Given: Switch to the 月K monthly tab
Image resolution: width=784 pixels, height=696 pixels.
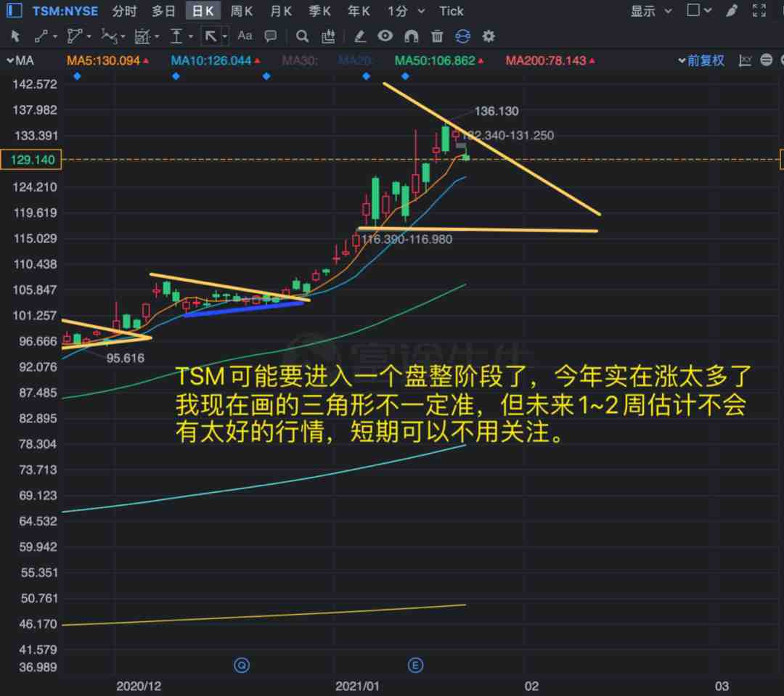Looking at the screenshot, I should point(280,11).
